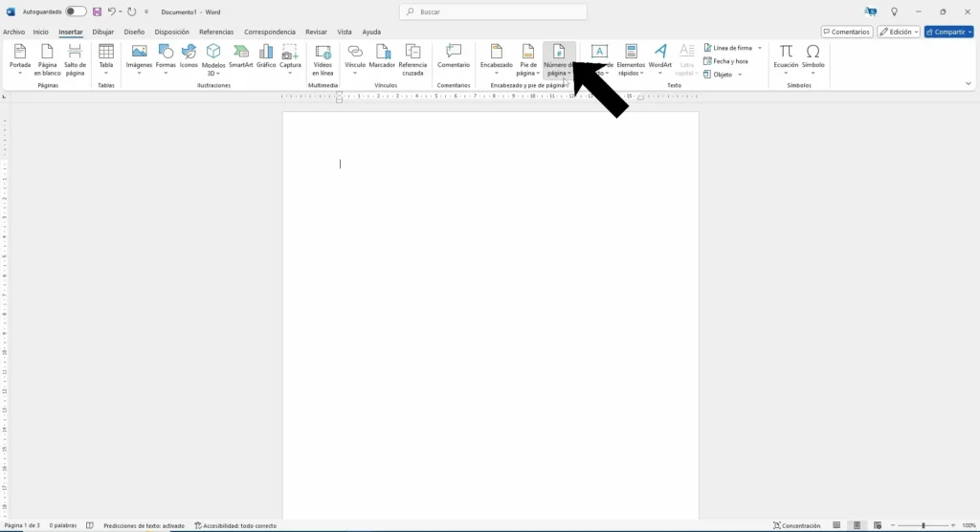Open the Formas shapes gallery

pyautogui.click(x=166, y=60)
